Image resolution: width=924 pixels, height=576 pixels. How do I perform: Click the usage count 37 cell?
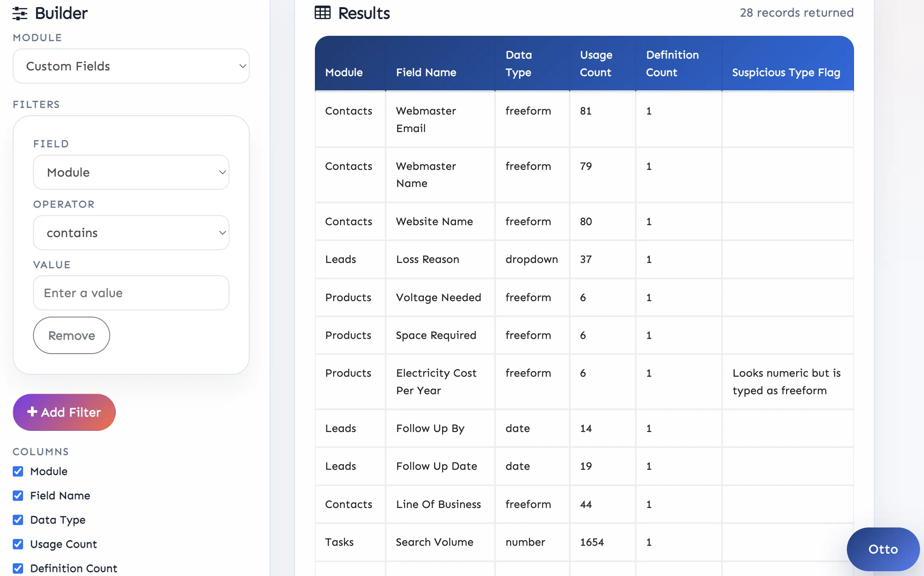click(x=602, y=259)
